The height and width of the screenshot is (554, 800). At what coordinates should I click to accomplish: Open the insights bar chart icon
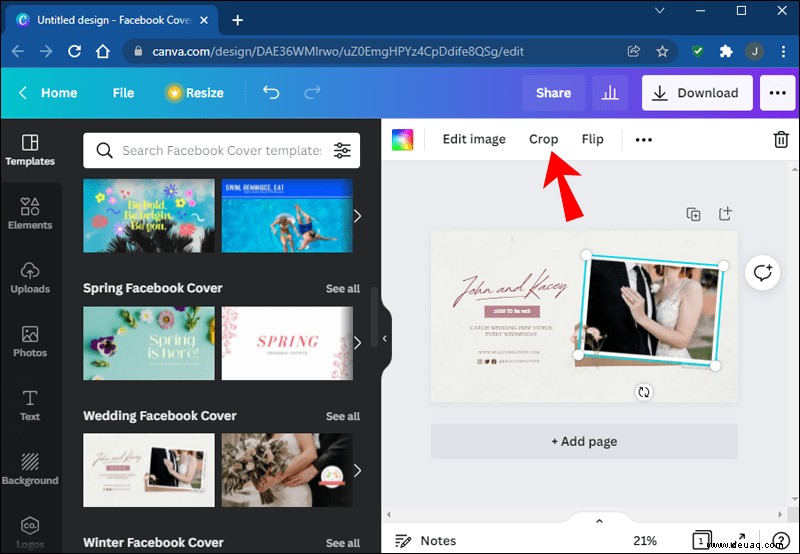[x=610, y=93]
